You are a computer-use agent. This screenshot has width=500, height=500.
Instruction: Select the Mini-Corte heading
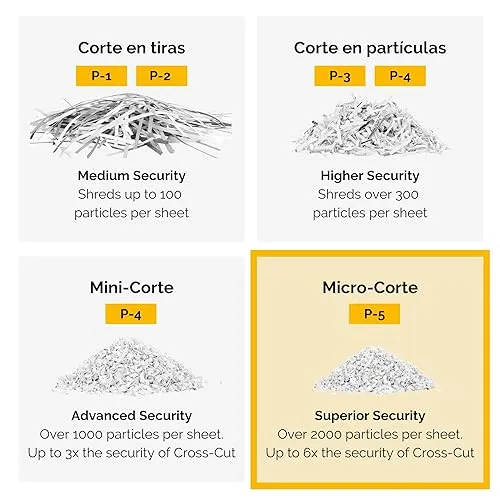[x=132, y=287]
